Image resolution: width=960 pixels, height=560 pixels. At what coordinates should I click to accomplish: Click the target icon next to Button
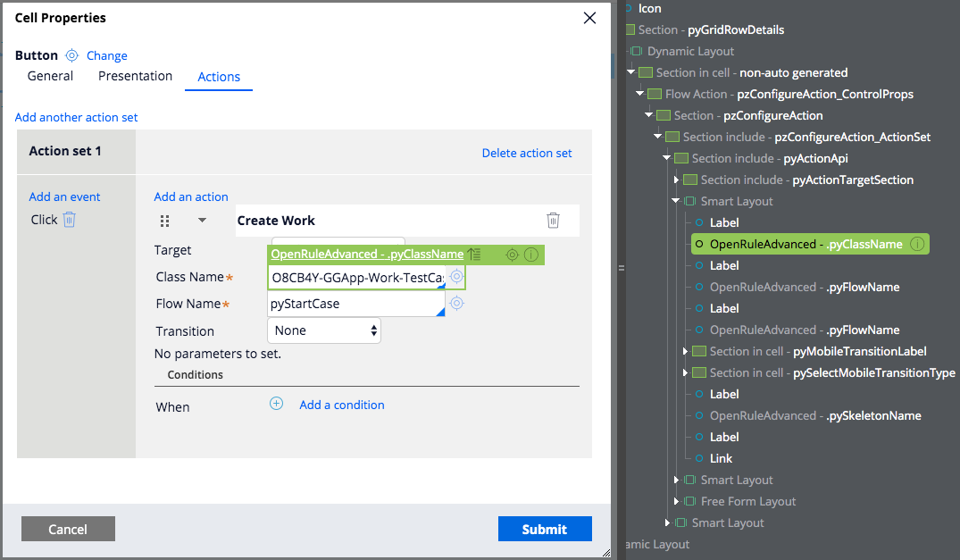[71, 55]
